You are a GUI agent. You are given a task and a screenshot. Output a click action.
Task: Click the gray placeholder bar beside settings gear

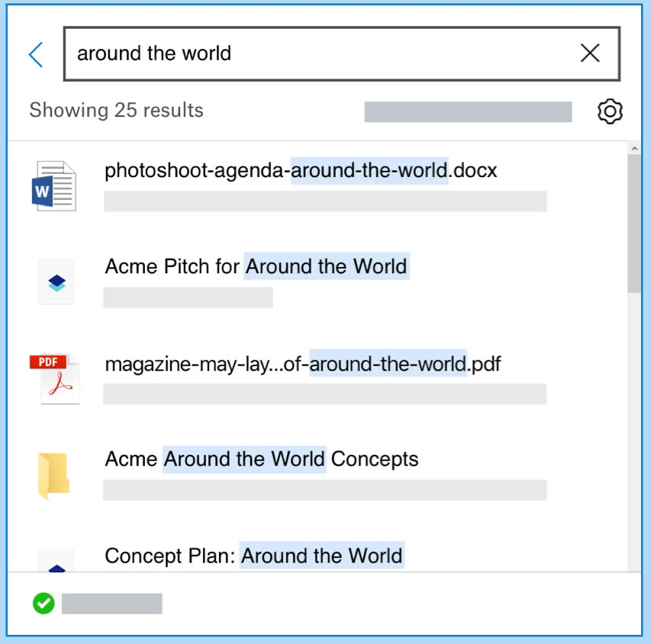pos(468,111)
